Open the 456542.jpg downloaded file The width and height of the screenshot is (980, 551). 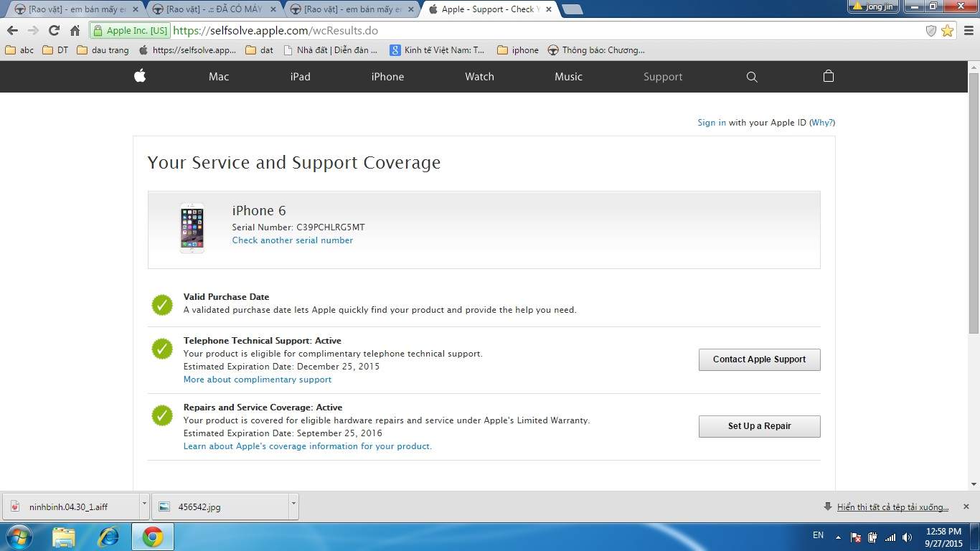click(219, 506)
